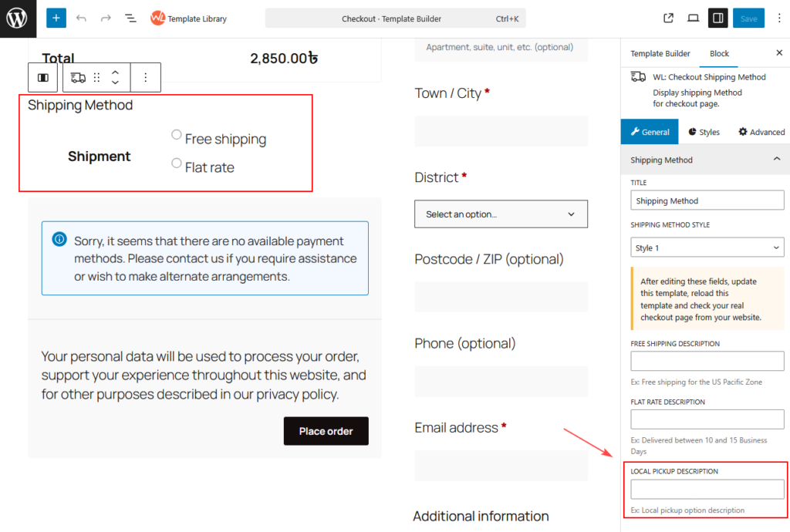Select the Flat rate radio button
The width and height of the screenshot is (790, 532).
177,163
